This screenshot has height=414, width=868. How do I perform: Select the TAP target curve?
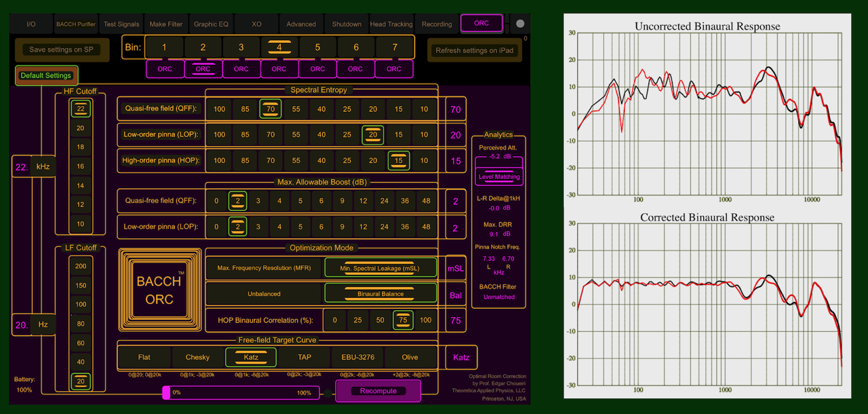(304, 357)
